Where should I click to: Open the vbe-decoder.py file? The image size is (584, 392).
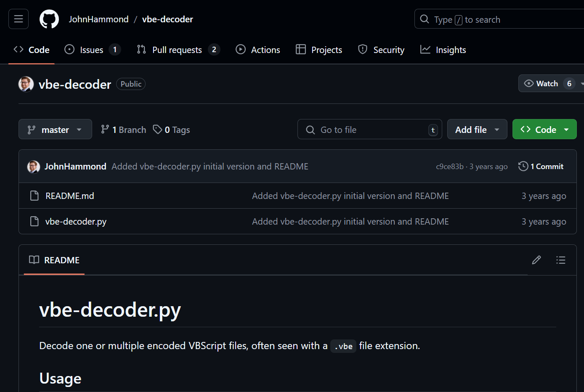pyautogui.click(x=76, y=222)
